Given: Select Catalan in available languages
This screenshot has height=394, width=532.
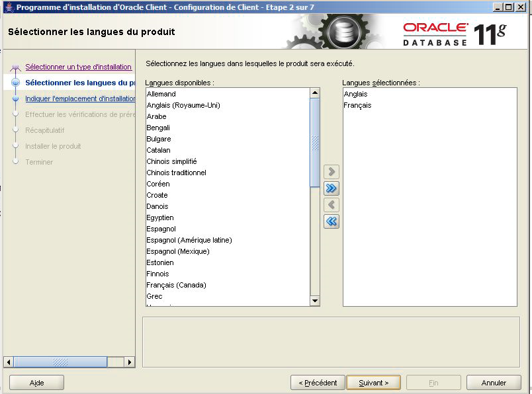Looking at the screenshot, I should click(x=228, y=150).
